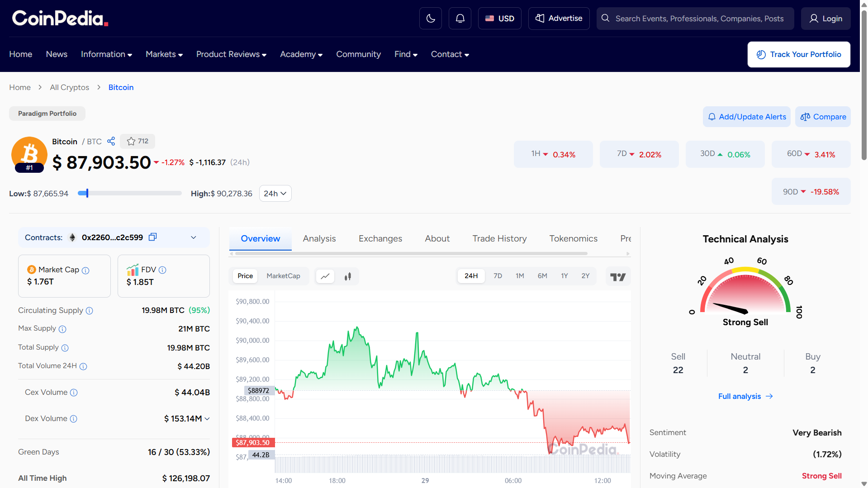This screenshot has height=488, width=868.
Task: Click the Market Cap info icon
Action: click(85, 270)
